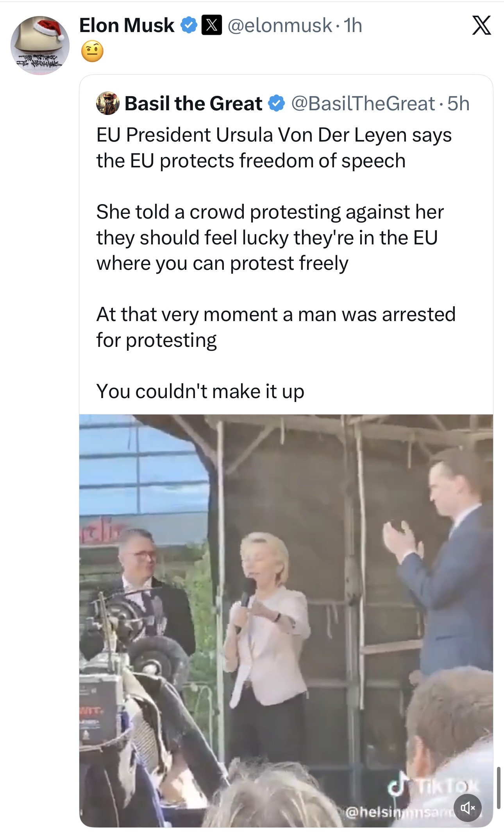This screenshot has width=504, height=838.
Task: Click the 5h timestamp on quoted post
Action: click(458, 104)
